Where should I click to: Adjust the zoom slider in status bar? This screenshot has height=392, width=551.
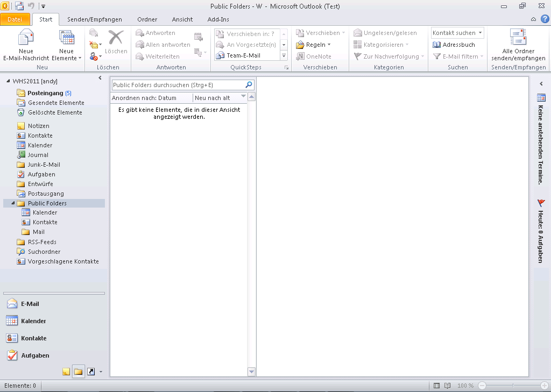513,386
